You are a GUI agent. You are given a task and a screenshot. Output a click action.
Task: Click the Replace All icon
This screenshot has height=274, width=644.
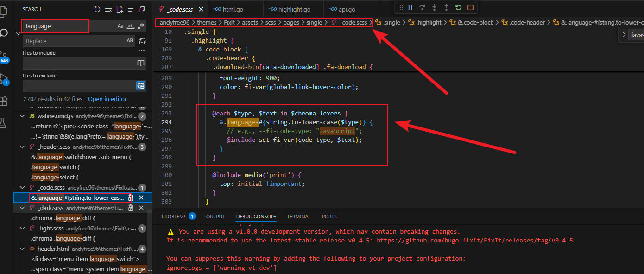point(143,41)
